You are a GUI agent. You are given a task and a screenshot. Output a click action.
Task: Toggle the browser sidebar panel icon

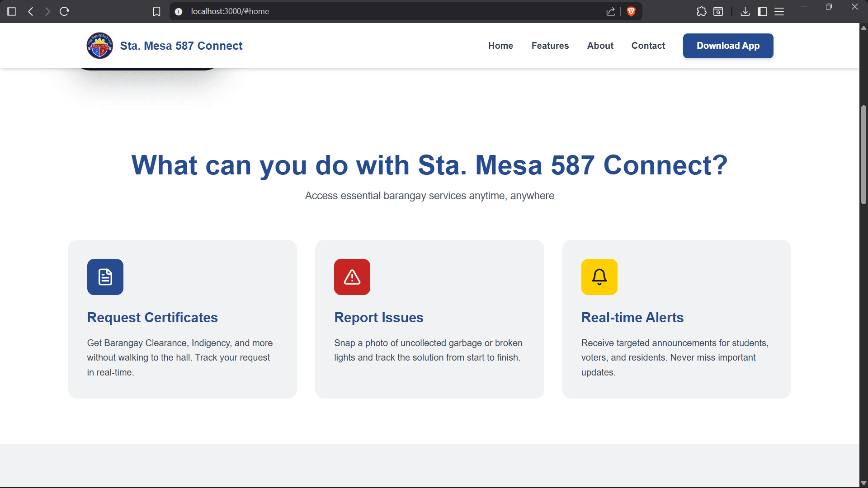click(x=12, y=11)
